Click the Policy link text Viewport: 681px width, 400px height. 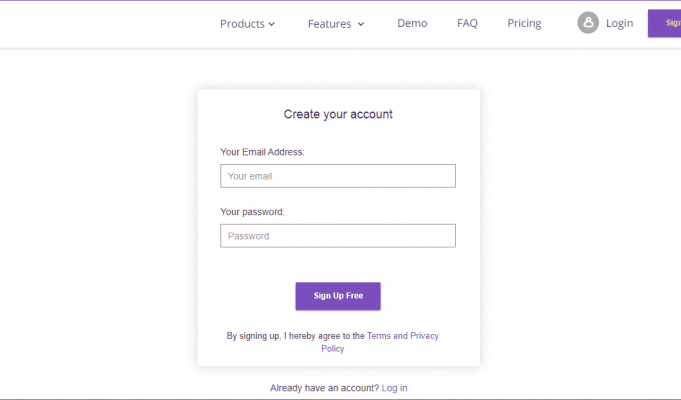pos(333,349)
